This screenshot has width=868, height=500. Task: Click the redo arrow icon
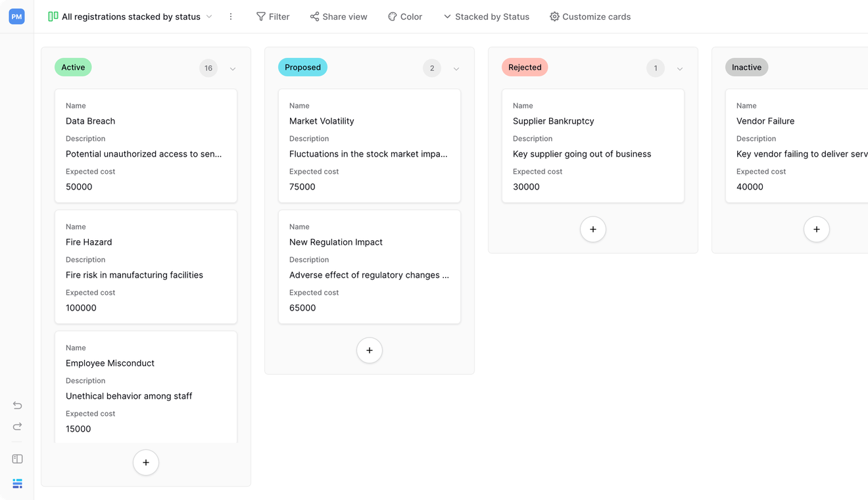point(18,426)
